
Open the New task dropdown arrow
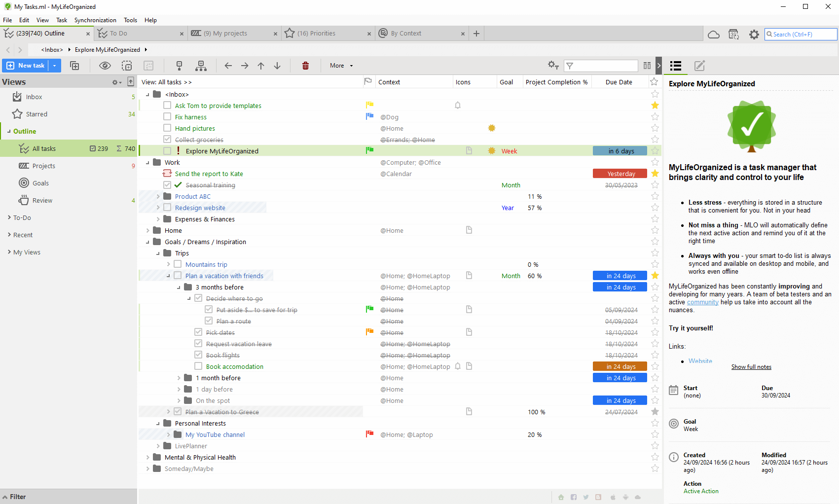click(x=54, y=66)
